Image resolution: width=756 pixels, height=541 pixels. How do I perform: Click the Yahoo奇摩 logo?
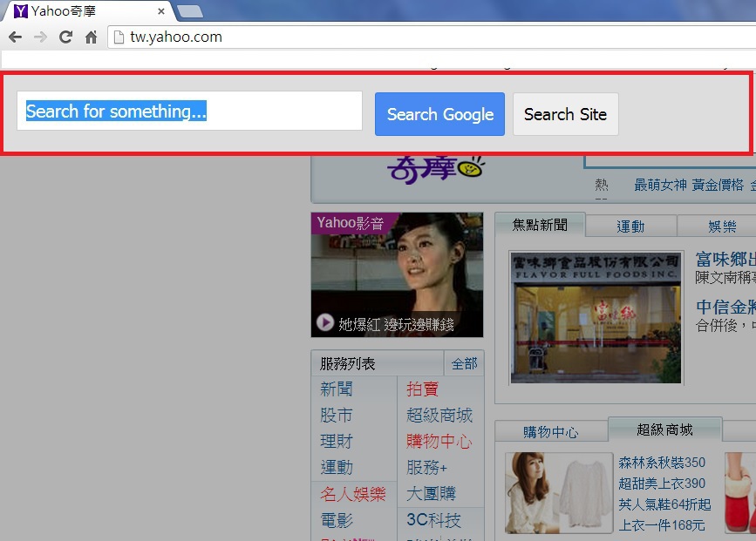436,170
